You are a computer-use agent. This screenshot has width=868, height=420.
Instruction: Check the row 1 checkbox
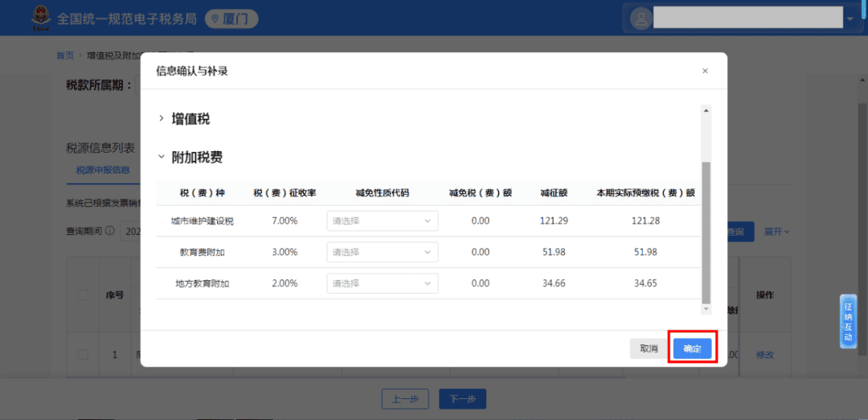(x=83, y=355)
